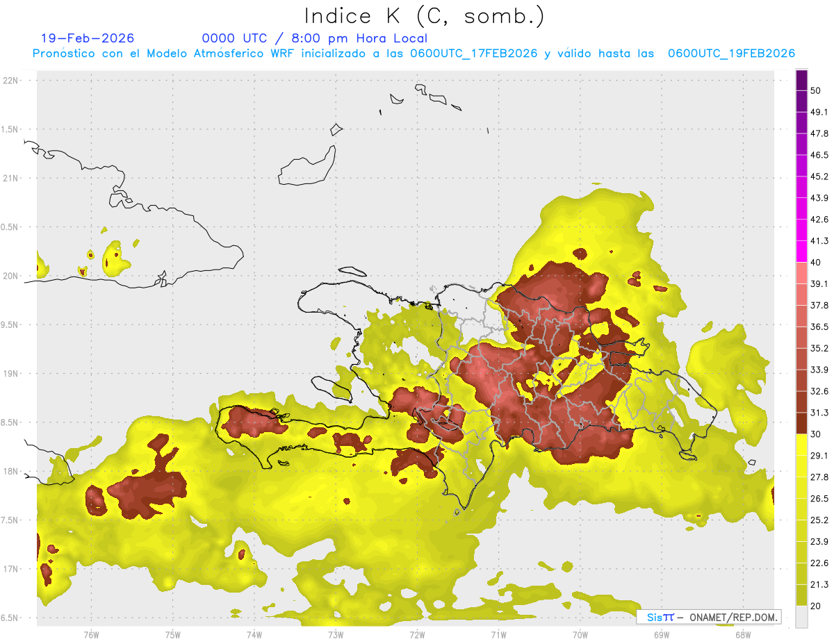The width and height of the screenshot is (834, 644).
Task: Click the '35.2' color bar label
Action: pos(819,348)
